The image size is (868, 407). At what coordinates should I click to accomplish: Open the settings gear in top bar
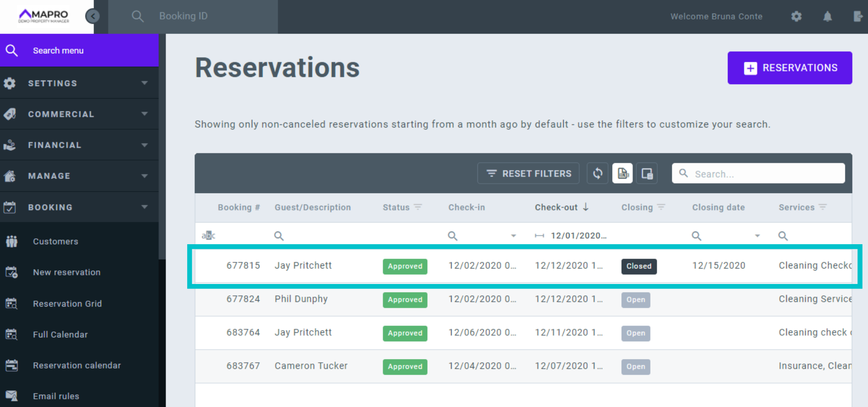[797, 17]
